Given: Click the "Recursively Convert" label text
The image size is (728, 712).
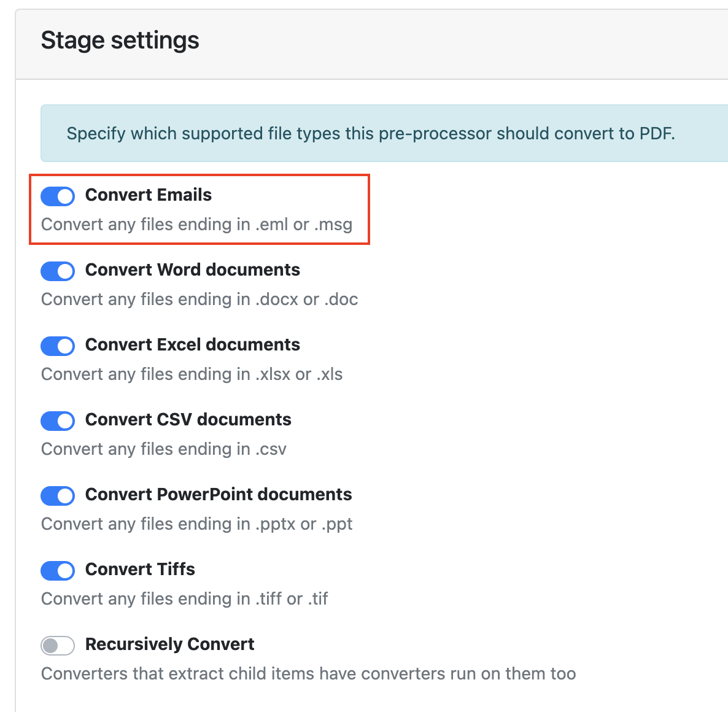Looking at the screenshot, I should pos(170,644).
